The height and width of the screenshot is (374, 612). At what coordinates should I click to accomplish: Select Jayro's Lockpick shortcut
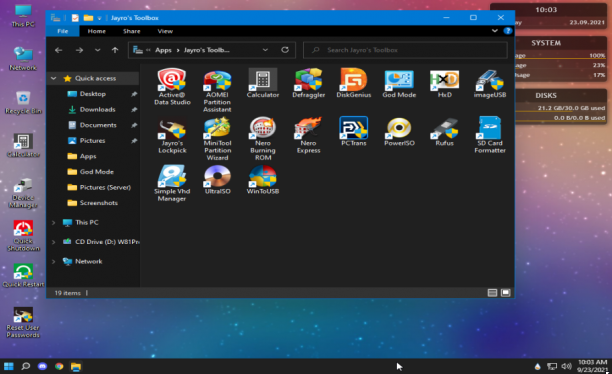(x=172, y=135)
